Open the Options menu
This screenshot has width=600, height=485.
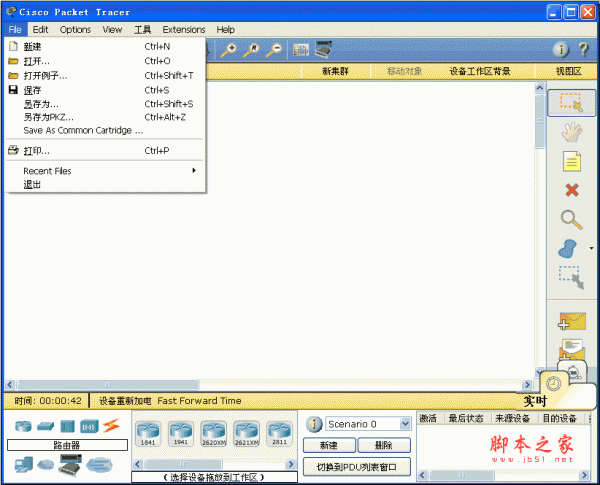click(x=75, y=29)
